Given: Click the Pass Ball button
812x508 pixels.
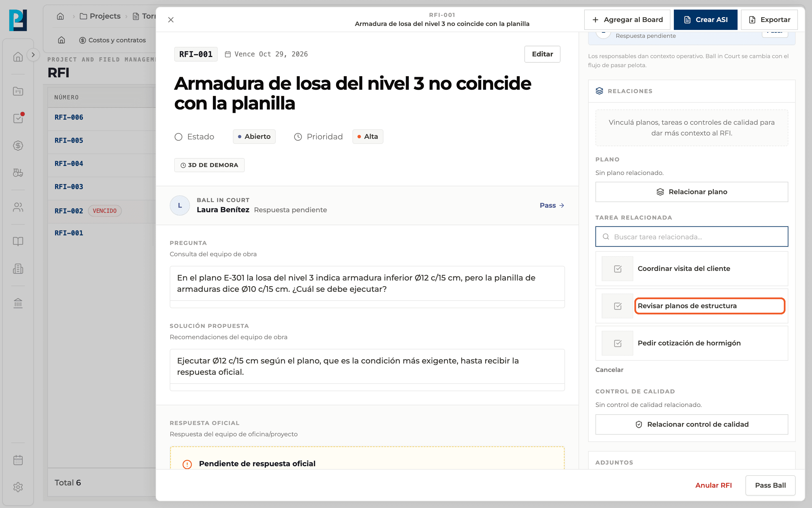Looking at the screenshot, I should pos(770,485).
